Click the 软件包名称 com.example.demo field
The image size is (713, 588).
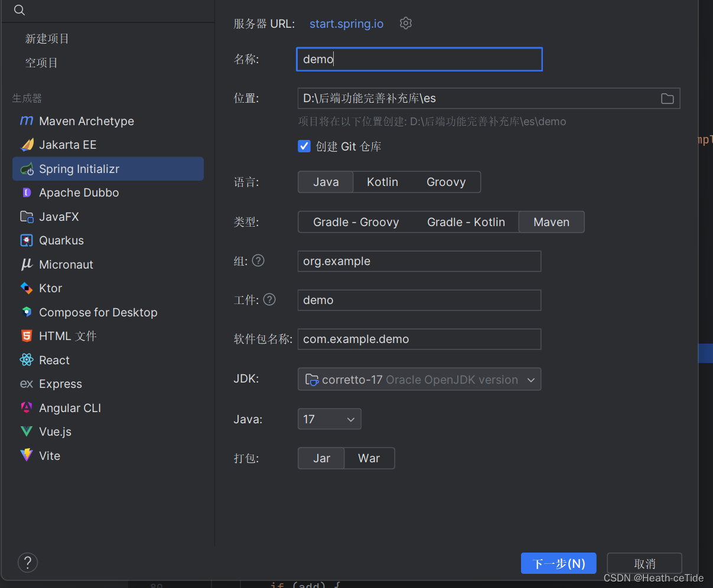coord(419,339)
